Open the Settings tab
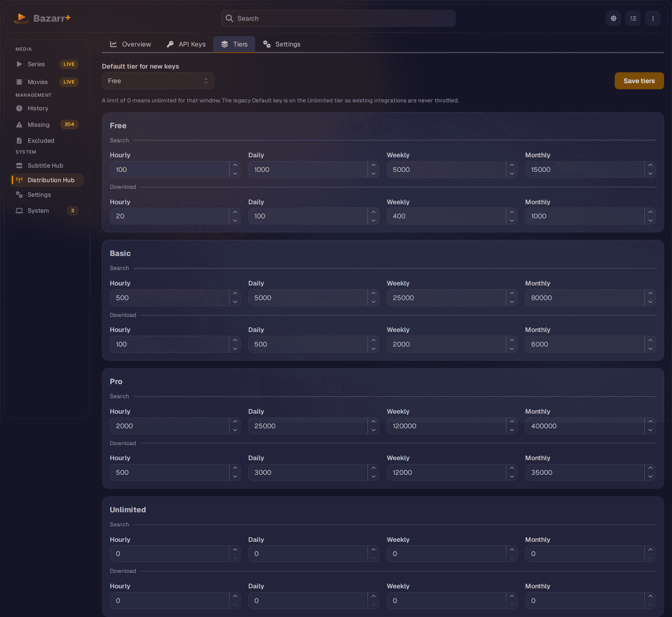 click(x=281, y=44)
